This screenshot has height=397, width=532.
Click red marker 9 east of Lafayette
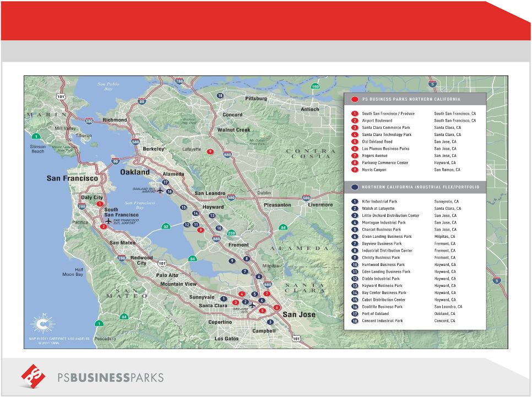pyautogui.click(x=210, y=151)
